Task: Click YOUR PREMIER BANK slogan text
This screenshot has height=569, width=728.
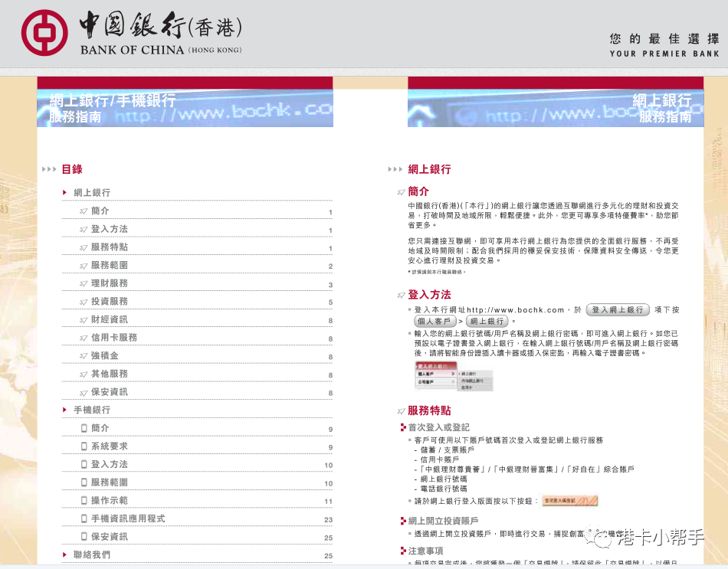Action: [664, 54]
